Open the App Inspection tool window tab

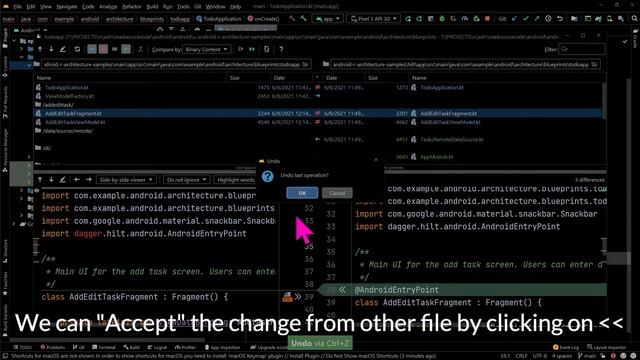(222, 347)
